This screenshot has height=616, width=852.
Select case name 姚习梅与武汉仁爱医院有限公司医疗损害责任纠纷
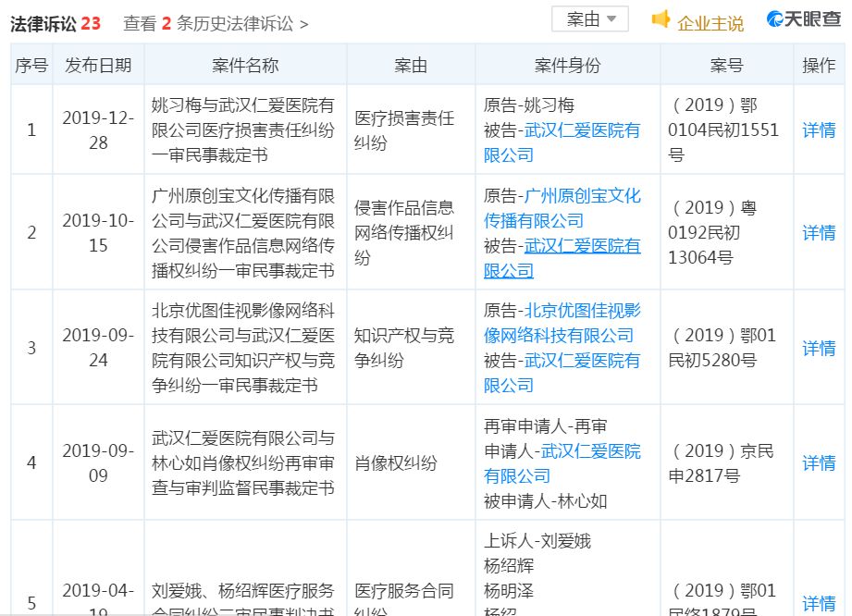(x=243, y=129)
